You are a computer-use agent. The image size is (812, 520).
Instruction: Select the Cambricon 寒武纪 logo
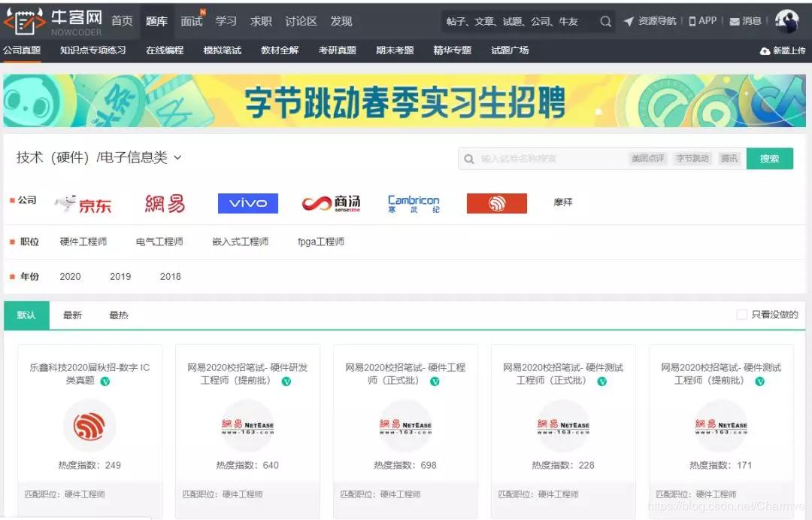(x=413, y=202)
